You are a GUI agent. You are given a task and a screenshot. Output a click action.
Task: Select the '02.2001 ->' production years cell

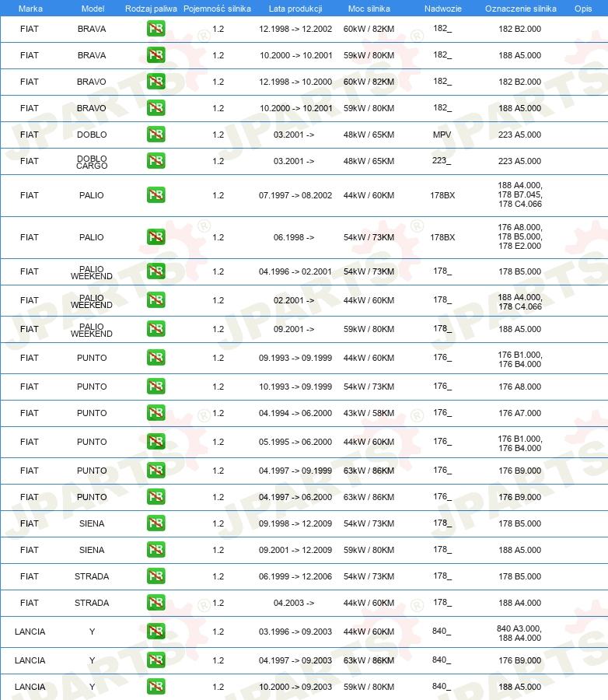click(294, 300)
